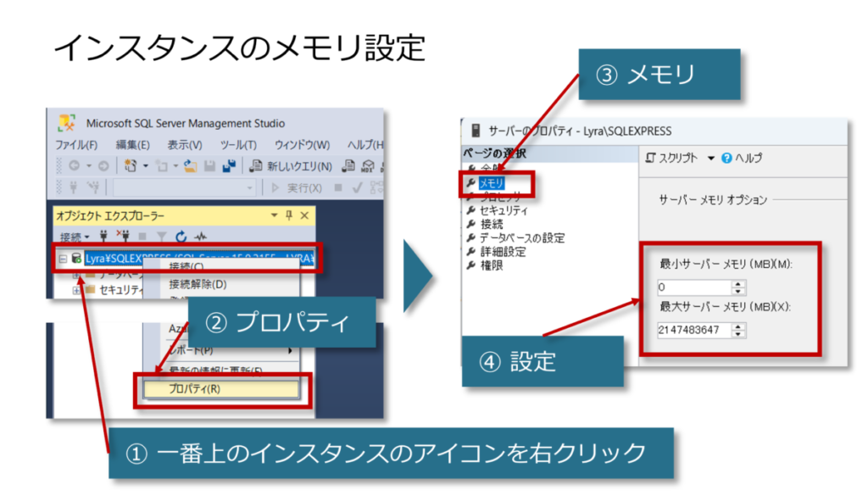This screenshot has width=868, height=496.
Task: Click the minimum server memory input field
Action: [x=692, y=287]
